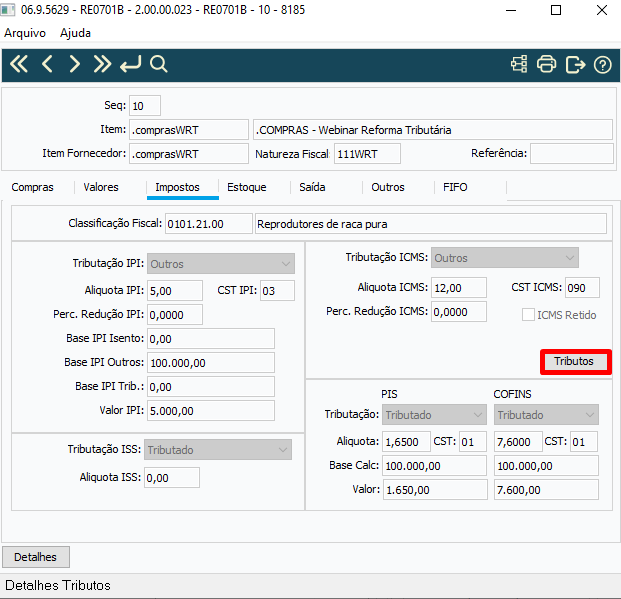Viewport: 621px width, 599px height.
Task: Click the previous record arrow icon
Action: pos(47,64)
